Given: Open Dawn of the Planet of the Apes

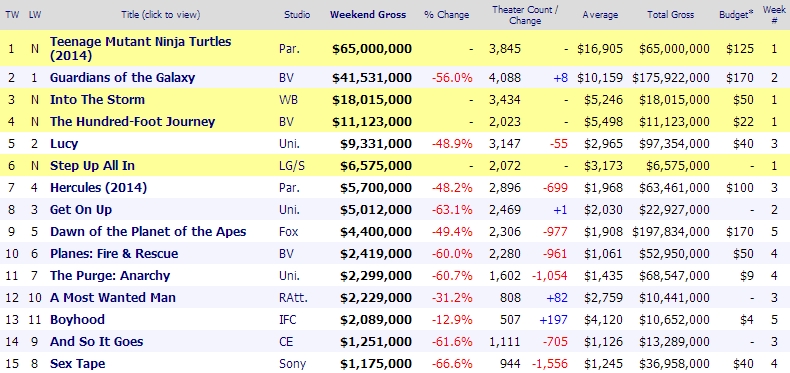Looking at the screenshot, I should pyautogui.click(x=148, y=232).
